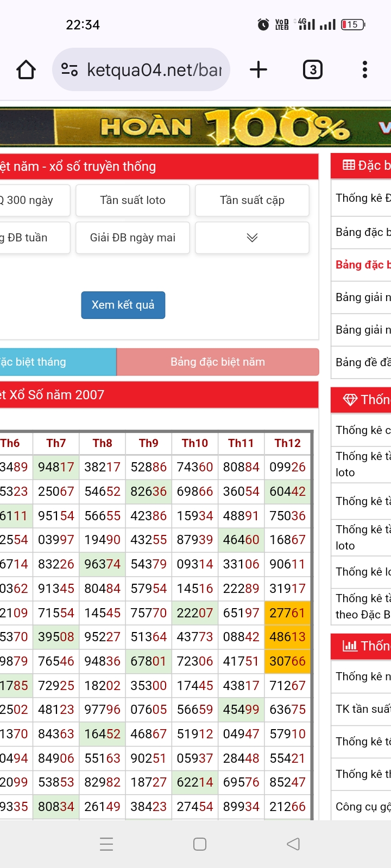Click the cell 46460
This screenshot has height=868, width=391.
(x=241, y=540)
